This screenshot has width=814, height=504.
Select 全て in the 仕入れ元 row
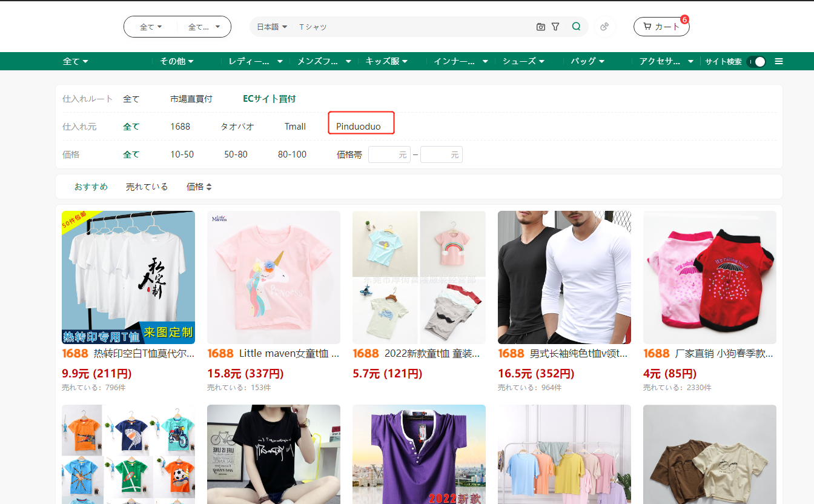tap(131, 127)
